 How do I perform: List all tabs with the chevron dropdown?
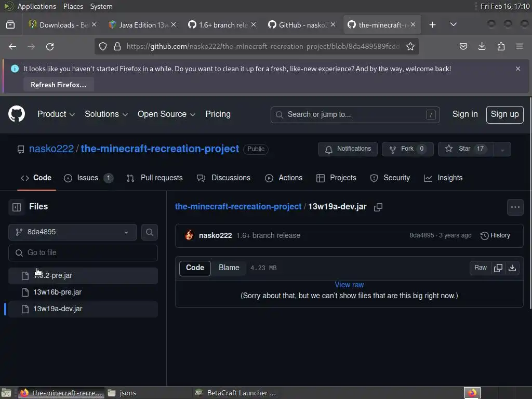click(453, 25)
